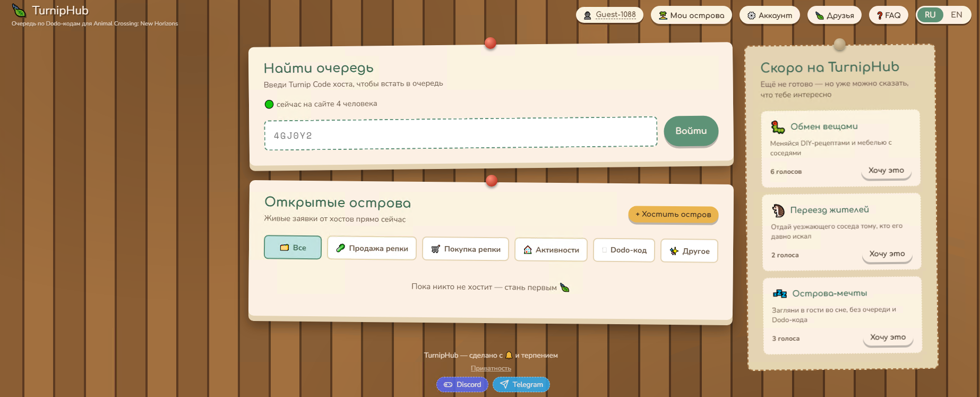The height and width of the screenshot is (397, 980).
Task: Open the Друзья page
Action: 835,15
